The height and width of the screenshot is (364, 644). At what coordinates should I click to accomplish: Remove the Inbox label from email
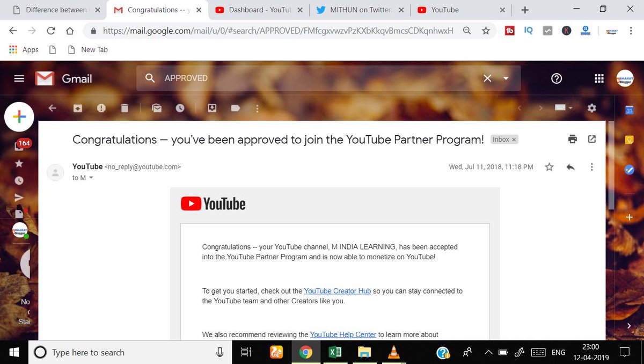pyautogui.click(x=514, y=140)
